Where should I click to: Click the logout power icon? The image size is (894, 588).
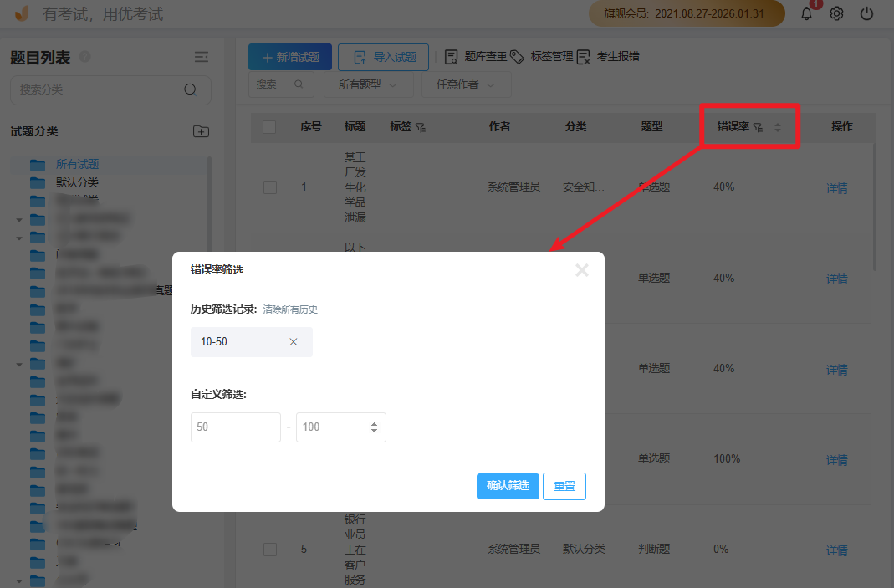coord(866,13)
